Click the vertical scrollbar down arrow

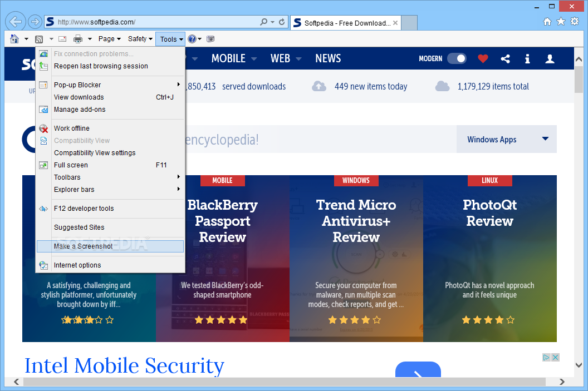579,365
